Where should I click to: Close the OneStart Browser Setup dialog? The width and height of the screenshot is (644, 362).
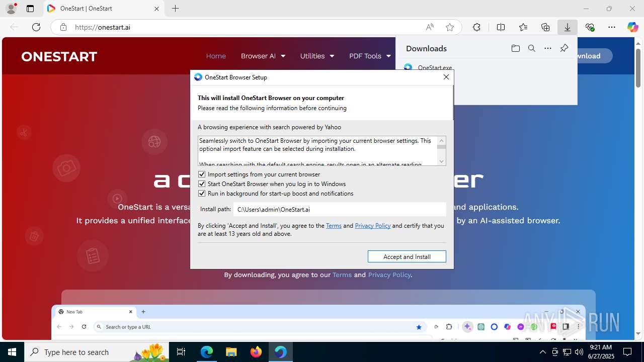pos(446,77)
